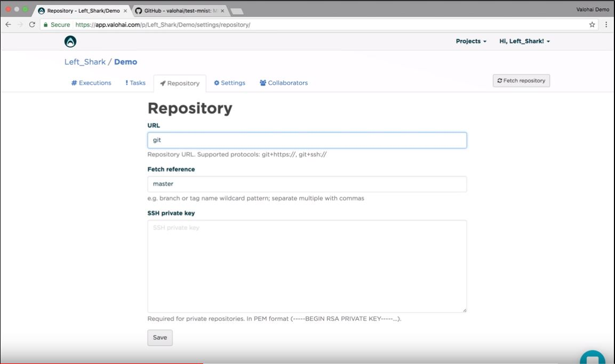Open the chat widget bubble
Viewport: 615px width, 364px height.
click(x=593, y=357)
